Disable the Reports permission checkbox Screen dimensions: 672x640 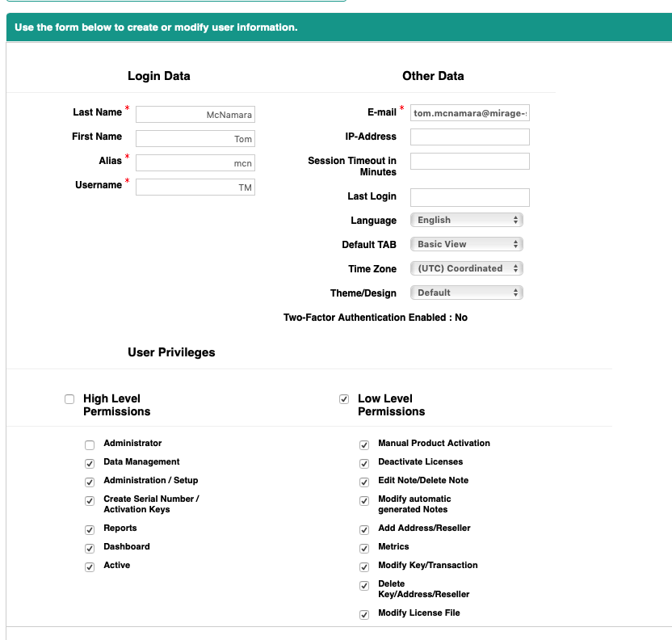(x=90, y=529)
